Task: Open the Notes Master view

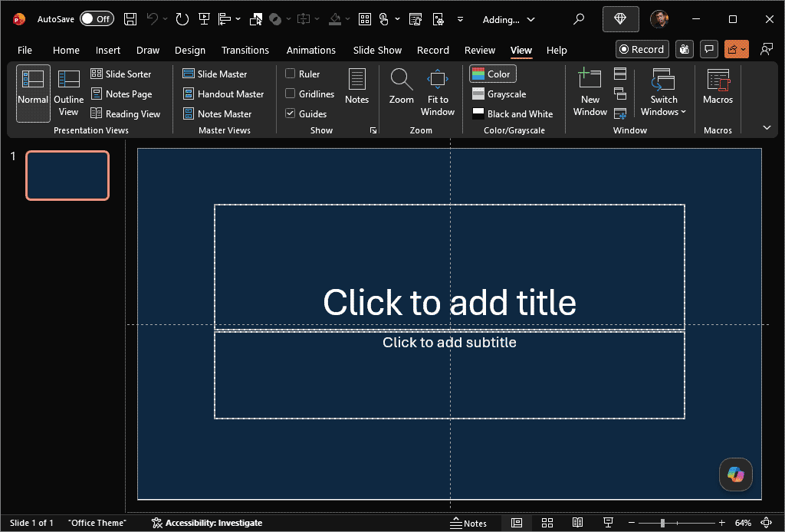Action: [x=217, y=113]
